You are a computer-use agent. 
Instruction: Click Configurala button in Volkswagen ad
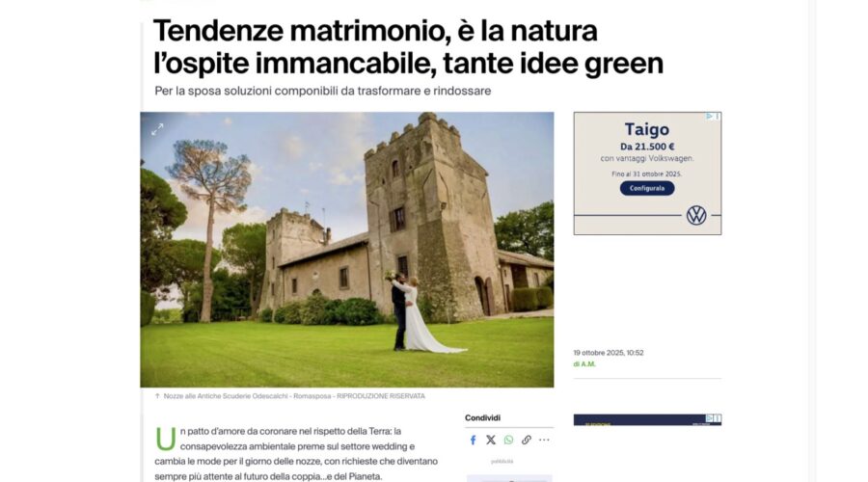tap(647, 188)
